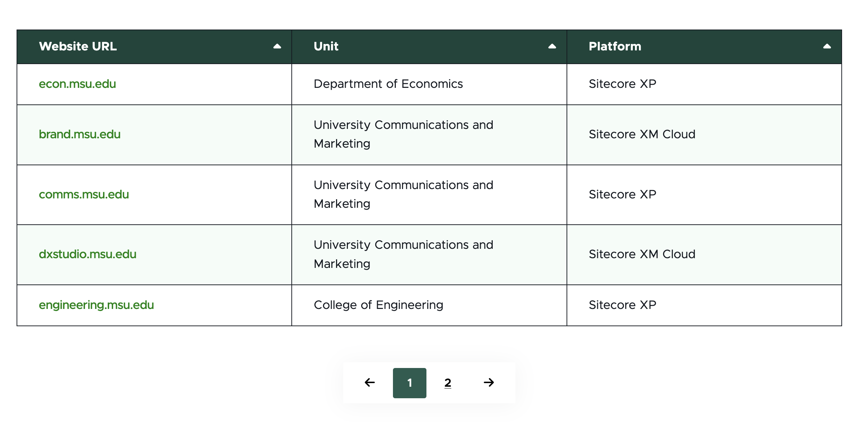
Task: Select the Unit cell in the brand.msu.edu row
Action: tap(429, 135)
